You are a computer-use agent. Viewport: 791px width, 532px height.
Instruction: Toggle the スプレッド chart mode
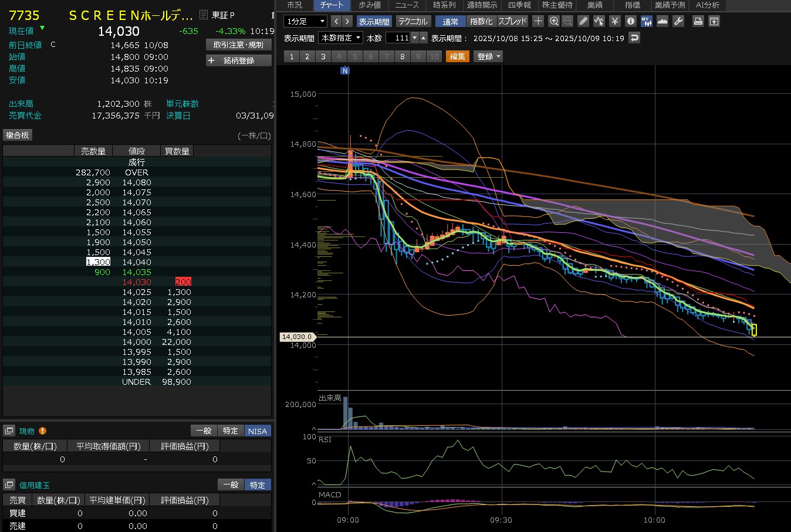[x=512, y=21]
